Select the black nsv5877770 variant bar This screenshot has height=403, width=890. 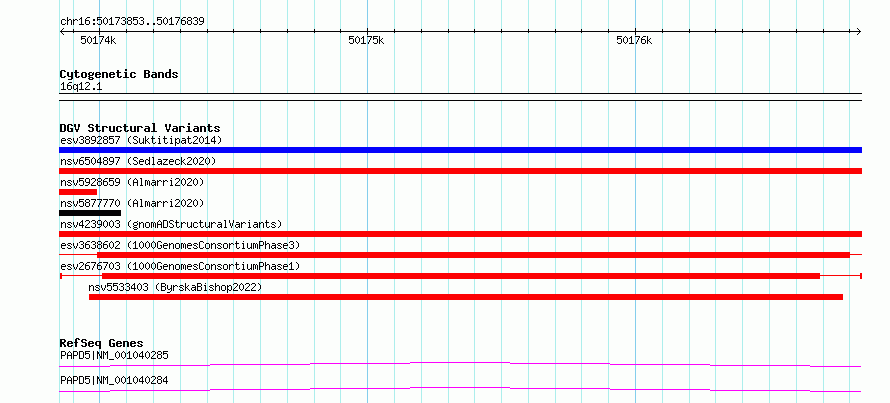[x=90, y=213]
